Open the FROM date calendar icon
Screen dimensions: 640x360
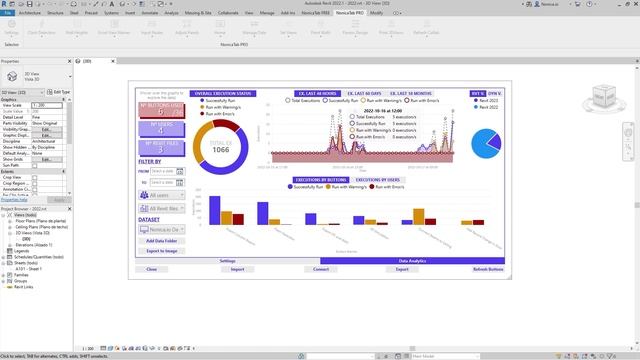coord(180,171)
